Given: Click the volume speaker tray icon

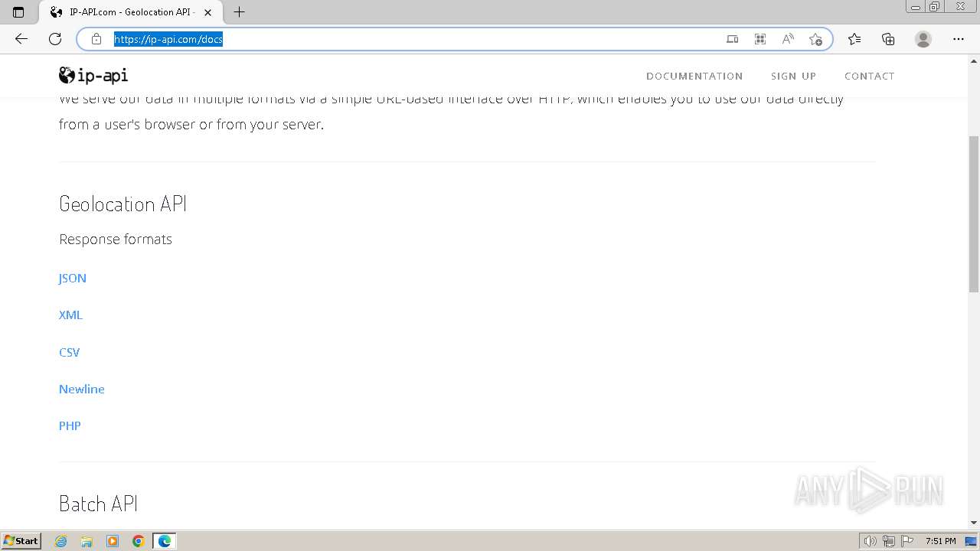Looking at the screenshot, I should tap(871, 541).
